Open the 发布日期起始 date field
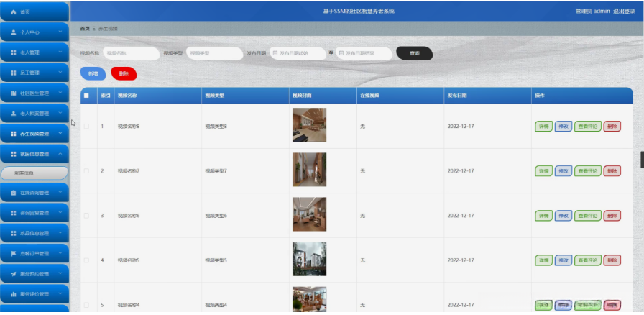This screenshot has height=315, width=644. pos(298,53)
